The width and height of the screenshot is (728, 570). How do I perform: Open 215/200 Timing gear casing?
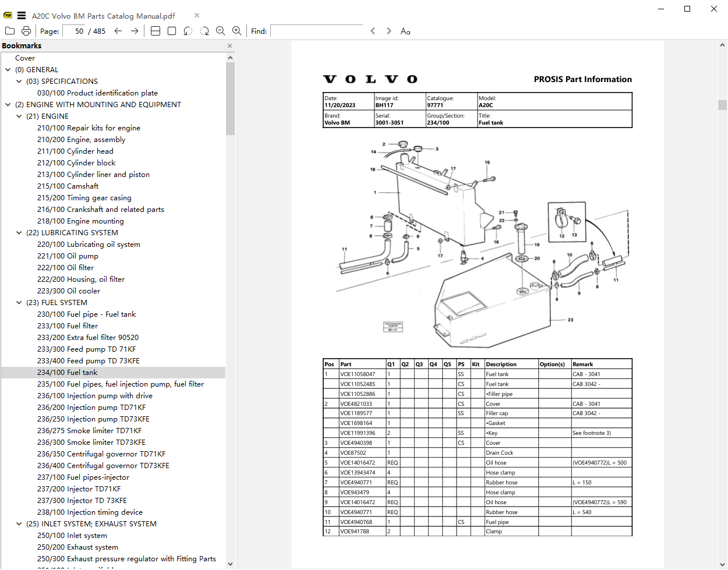pyautogui.click(x=84, y=197)
